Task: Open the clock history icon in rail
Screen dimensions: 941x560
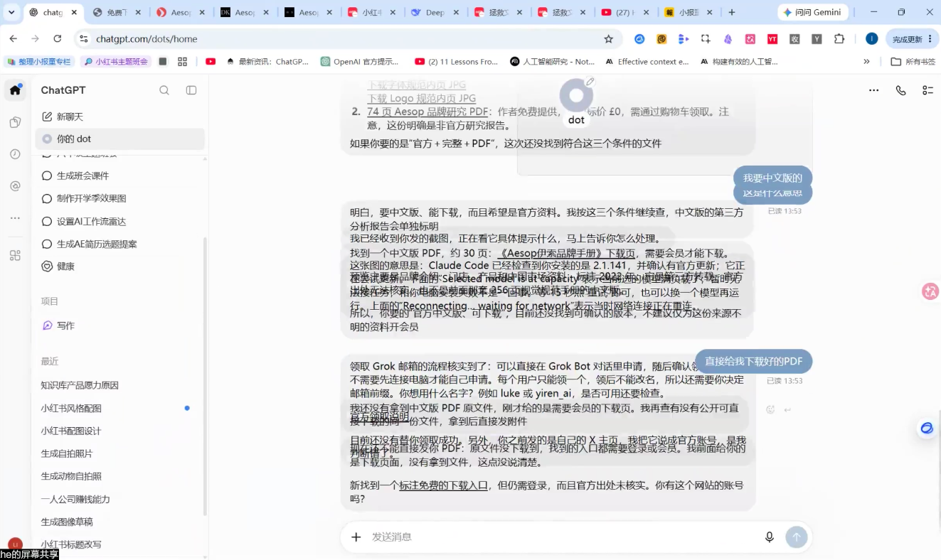Action: click(x=15, y=154)
